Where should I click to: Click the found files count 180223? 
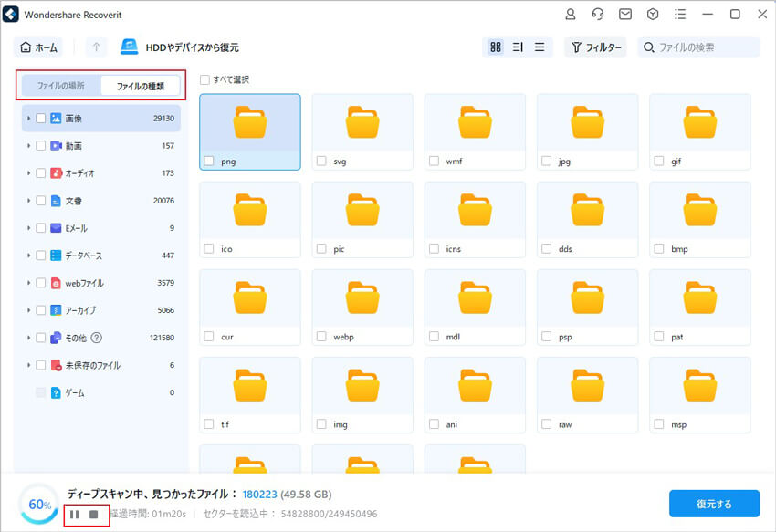click(260, 495)
